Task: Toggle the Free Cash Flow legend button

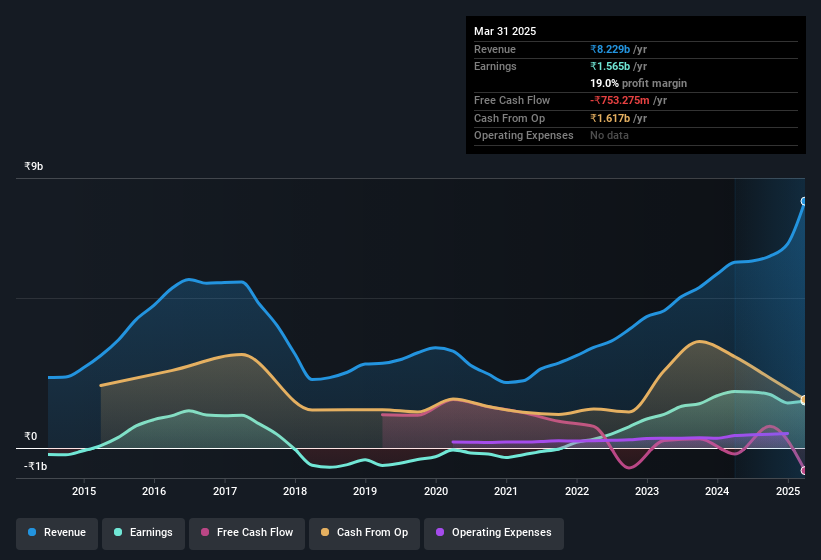Action: click(247, 533)
